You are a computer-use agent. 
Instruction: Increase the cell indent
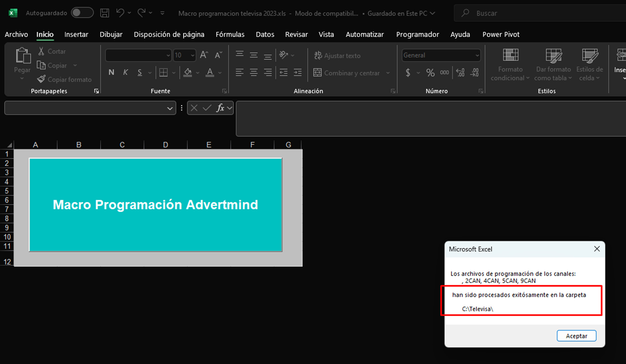[x=298, y=72]
